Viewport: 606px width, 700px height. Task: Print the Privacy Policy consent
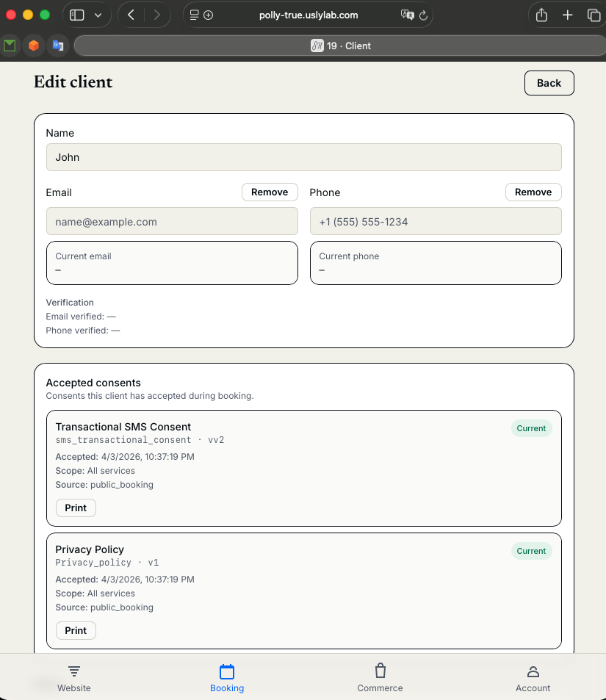(x=76, y=630)
